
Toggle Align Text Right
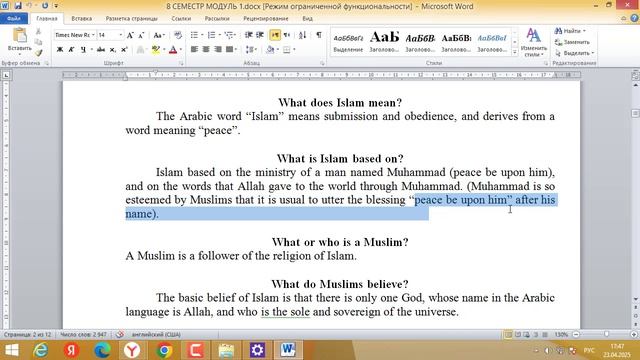[x=218, y=49]
